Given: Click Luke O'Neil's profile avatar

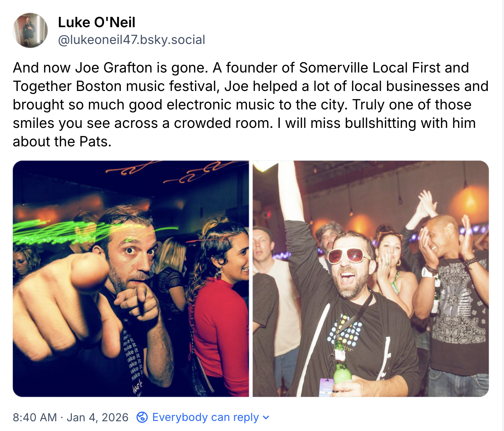Looking at the screenshot, I should tap(30, 31).
